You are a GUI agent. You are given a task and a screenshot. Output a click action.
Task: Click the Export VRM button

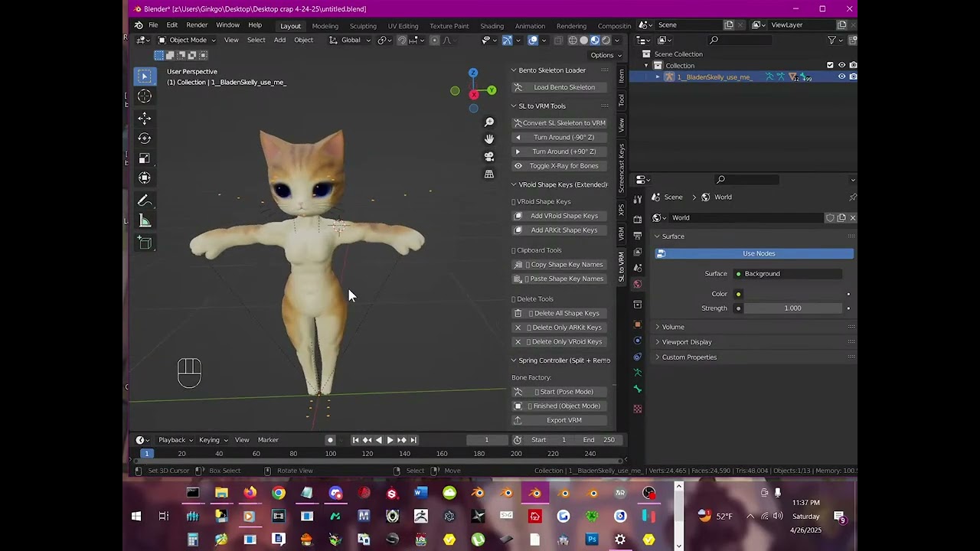[x=560, y=420]
